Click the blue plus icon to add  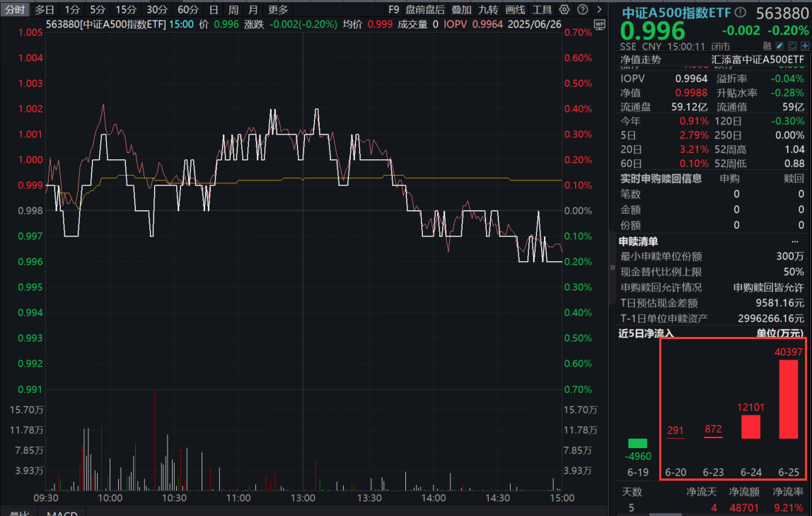click(805, 45)
